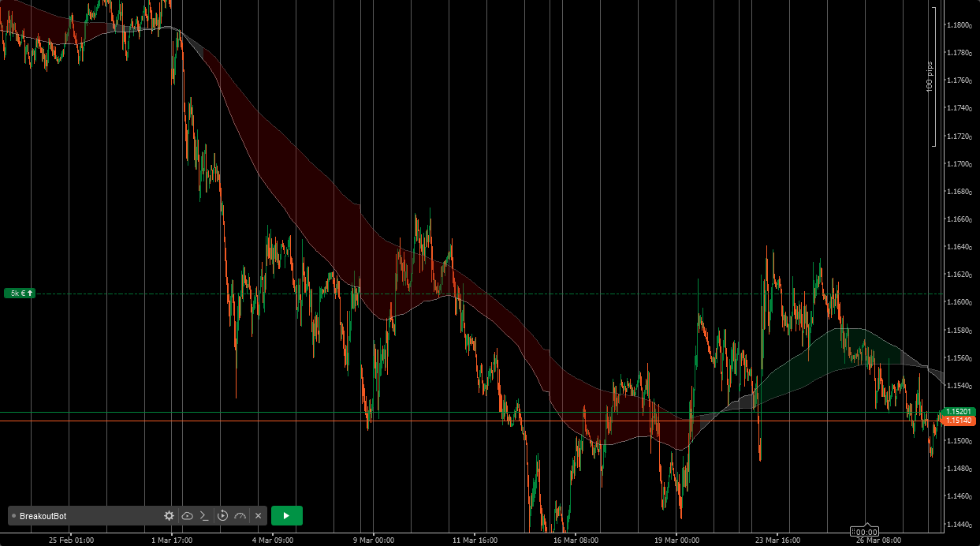Open the cBot log console icon
980x546 pixels.
[x=204, y=516]
